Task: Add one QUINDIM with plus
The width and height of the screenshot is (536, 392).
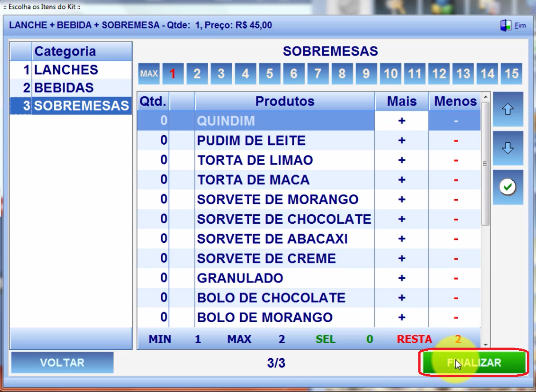Action: click(x=402, y=121)
